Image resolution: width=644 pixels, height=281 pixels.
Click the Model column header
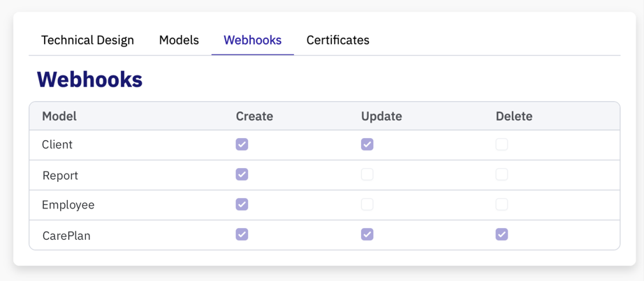[x=59, y=116]
